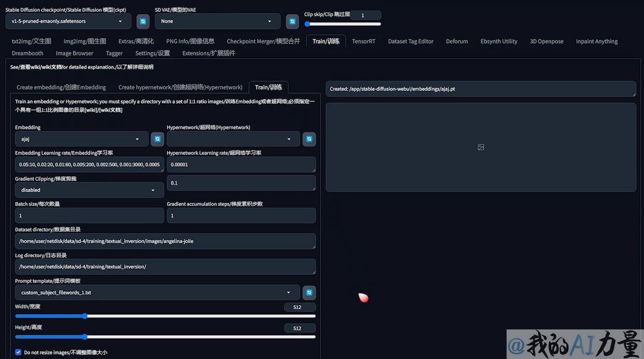Viewport: 644px width, 359px height.
Task: Click the gradient clipping value field 0.1
Action: pos(241,183)
